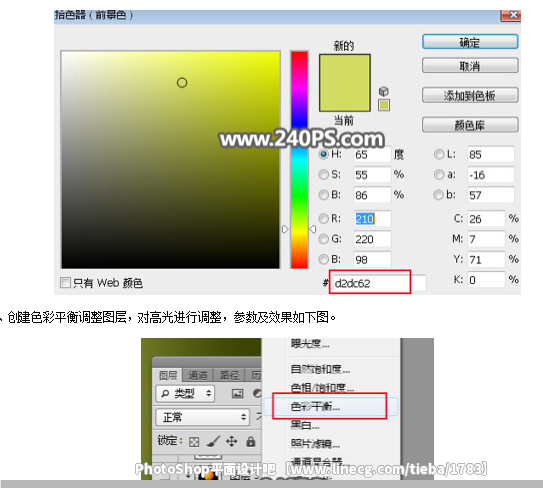Click the H value field 65

372,154
